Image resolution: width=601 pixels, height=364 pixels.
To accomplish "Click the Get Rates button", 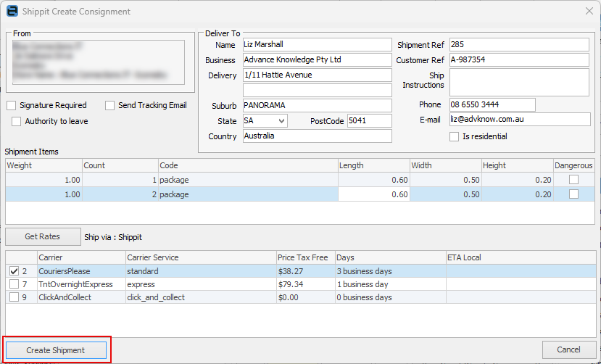I will coord(42,236).
